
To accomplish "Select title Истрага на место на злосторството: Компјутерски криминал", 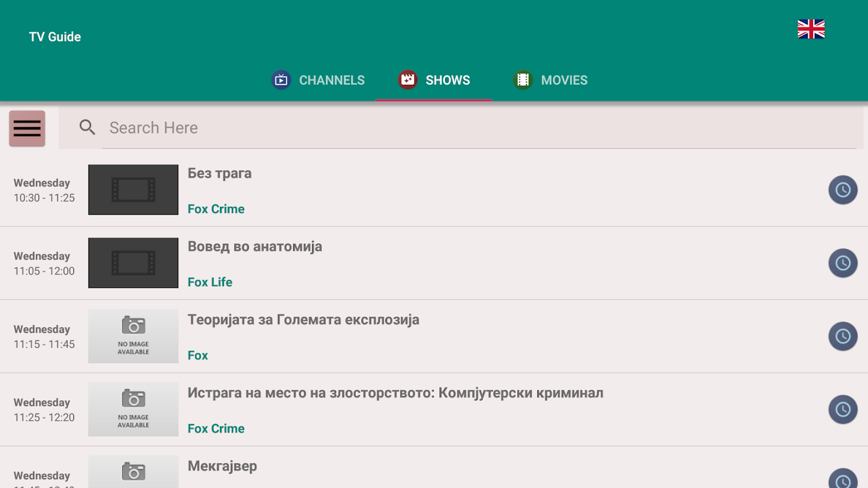I will click(x=396, y=393).
